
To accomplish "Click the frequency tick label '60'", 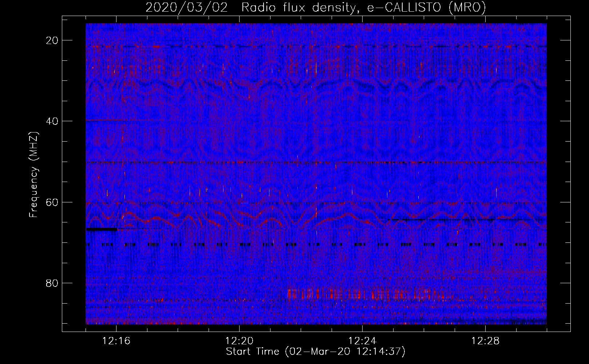I will (52, 202).
